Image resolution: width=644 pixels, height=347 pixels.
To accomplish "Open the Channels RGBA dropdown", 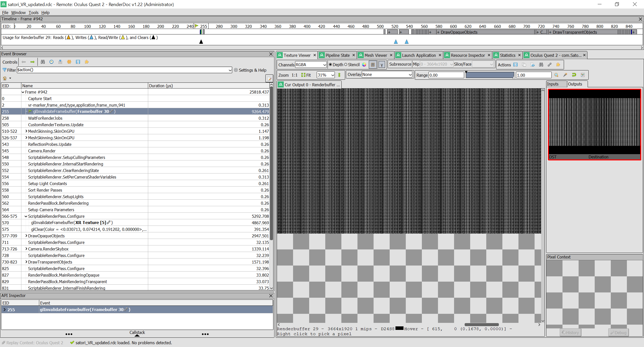I will [x=311, y=65].
